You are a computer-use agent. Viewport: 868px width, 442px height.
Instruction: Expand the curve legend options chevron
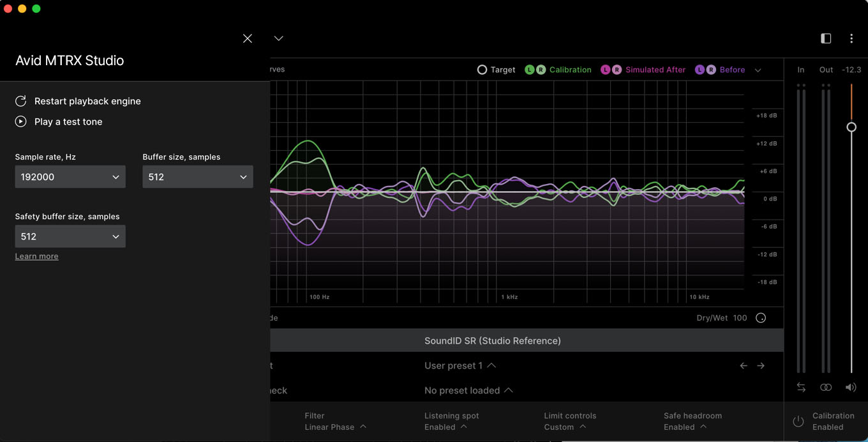click(x=758, y=70)
